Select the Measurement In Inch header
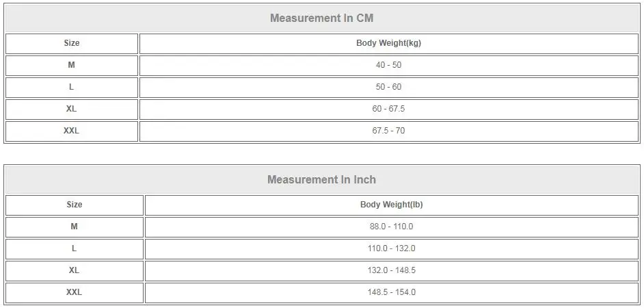This screenshot has height=308, width=644. [321, 180]
